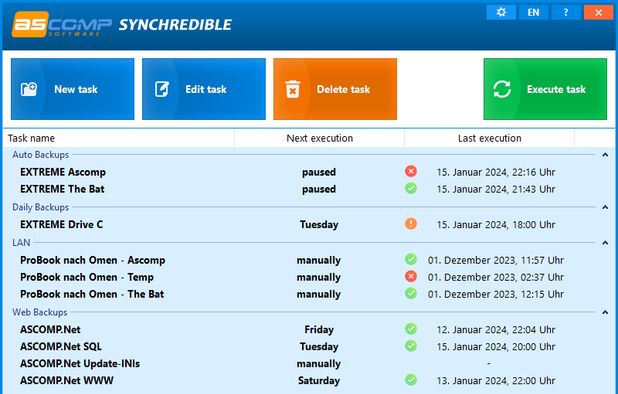Collapse the Web Backups group chevron
The width and height of the screenshot is (618, 394).
coord(605,312)
